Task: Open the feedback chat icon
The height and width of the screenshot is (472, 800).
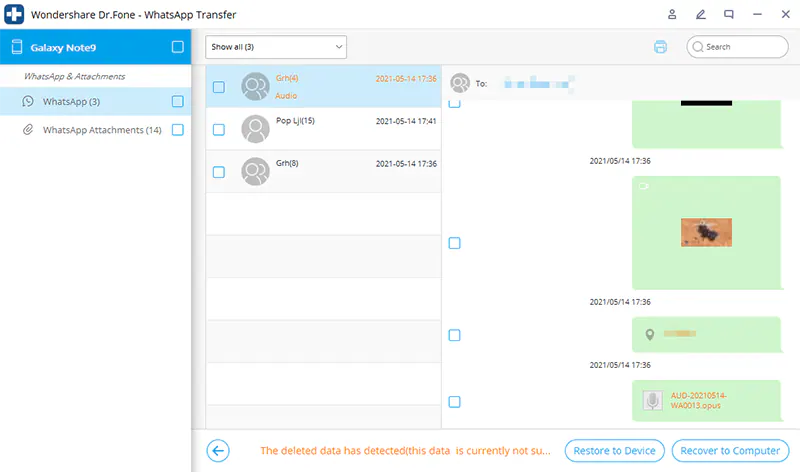Action: [729, 14]
